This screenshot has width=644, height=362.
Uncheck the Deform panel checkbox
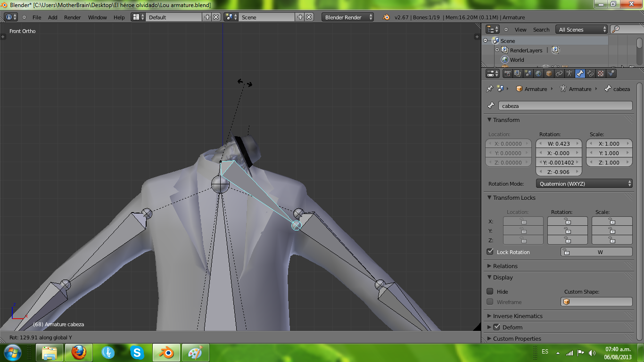(496, 327)
